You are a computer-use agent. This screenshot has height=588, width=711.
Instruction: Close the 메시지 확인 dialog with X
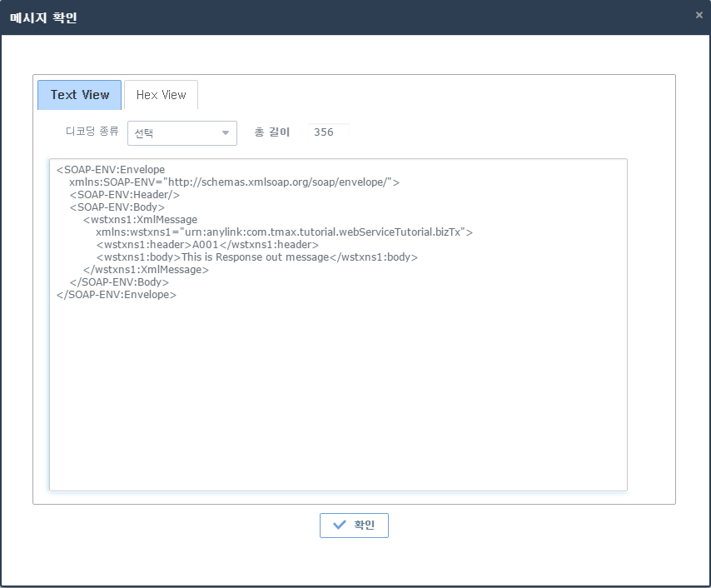pyautogui.click(x=699, y=15)
